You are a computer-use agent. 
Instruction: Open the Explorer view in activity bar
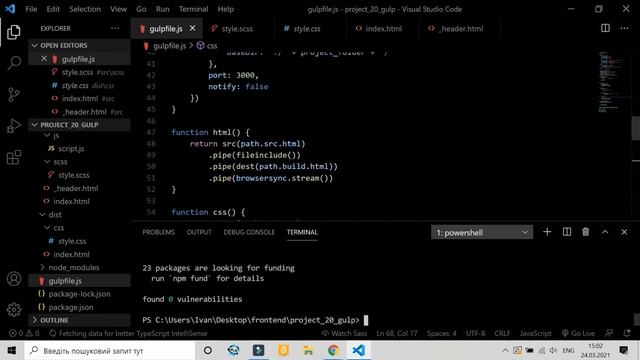pos(13,32)
